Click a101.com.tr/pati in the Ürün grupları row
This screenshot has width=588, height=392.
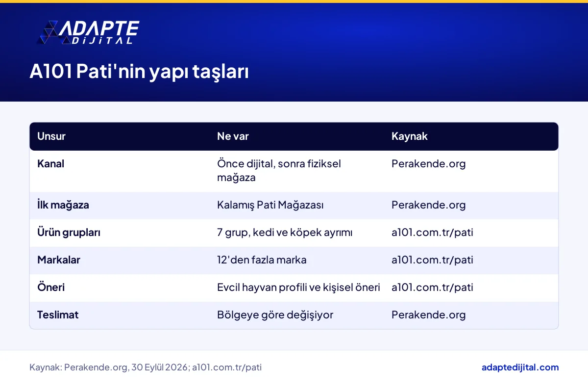coord(432,233)
